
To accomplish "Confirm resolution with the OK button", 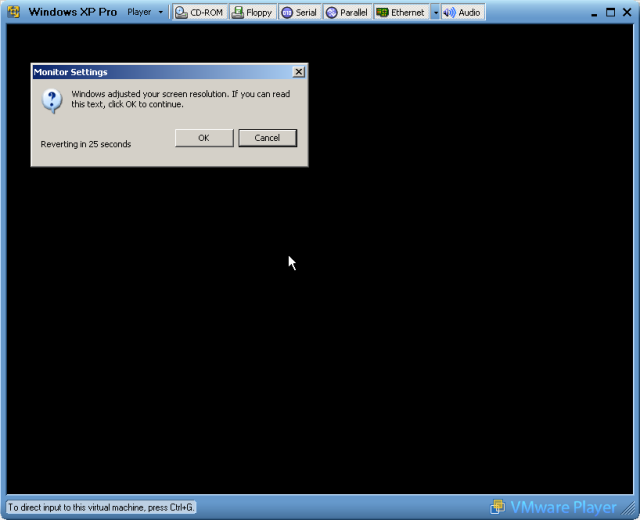I will (204, 138).
